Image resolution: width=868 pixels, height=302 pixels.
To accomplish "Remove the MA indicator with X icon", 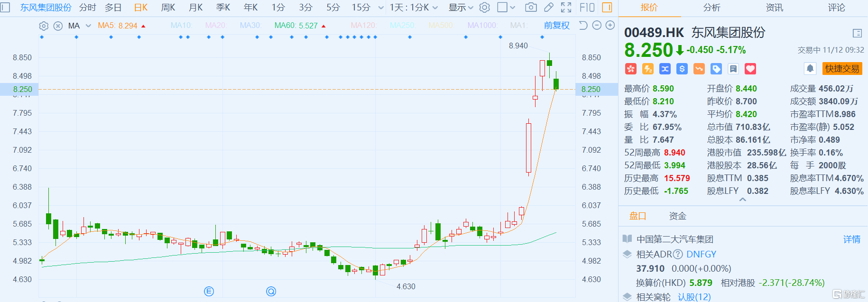I will coord(58,26).
